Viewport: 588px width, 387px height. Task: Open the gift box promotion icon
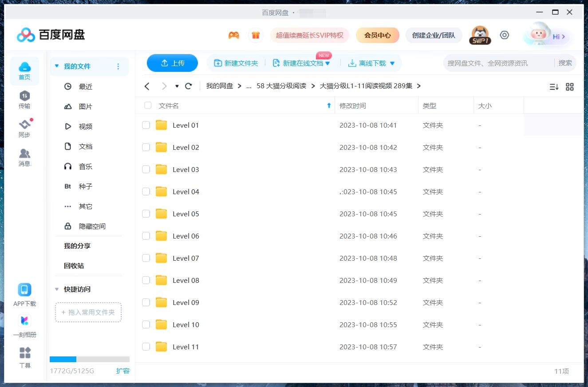(x=256, y=35)
